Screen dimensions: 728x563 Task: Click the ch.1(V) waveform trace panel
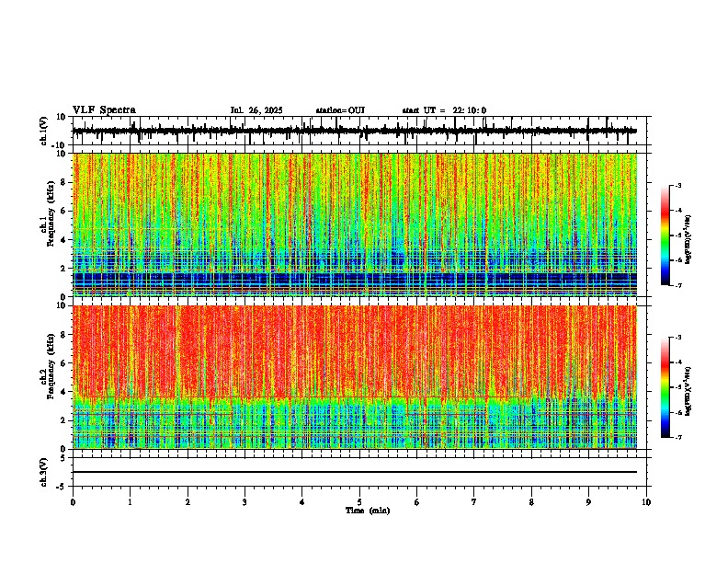tap(359, 131)
